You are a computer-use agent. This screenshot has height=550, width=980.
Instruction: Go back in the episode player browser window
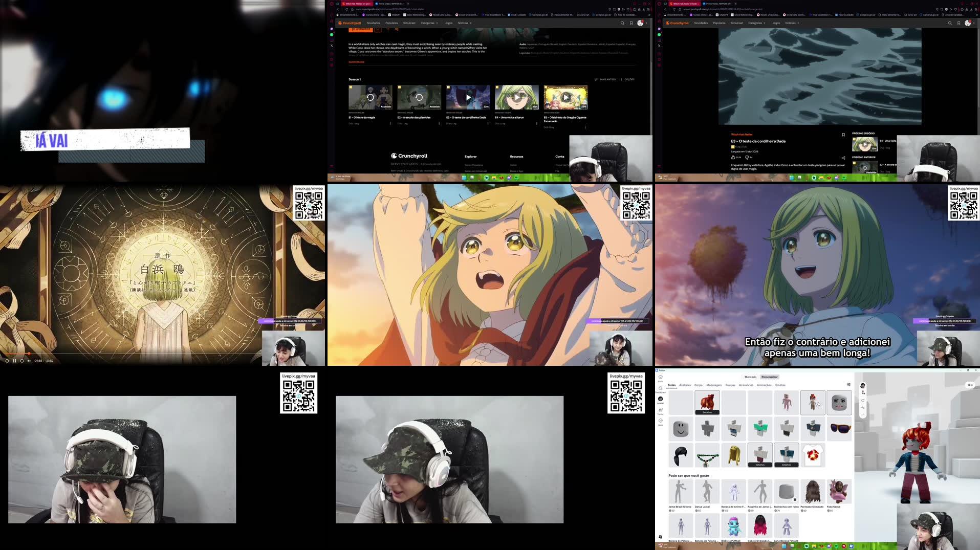pos(665,9)
